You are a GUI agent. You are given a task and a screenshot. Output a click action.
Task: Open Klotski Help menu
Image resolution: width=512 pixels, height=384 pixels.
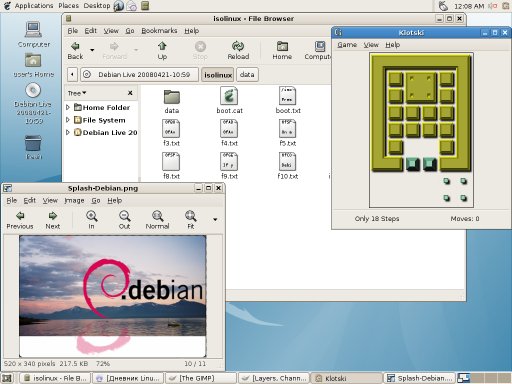click(x=393, y=45)
